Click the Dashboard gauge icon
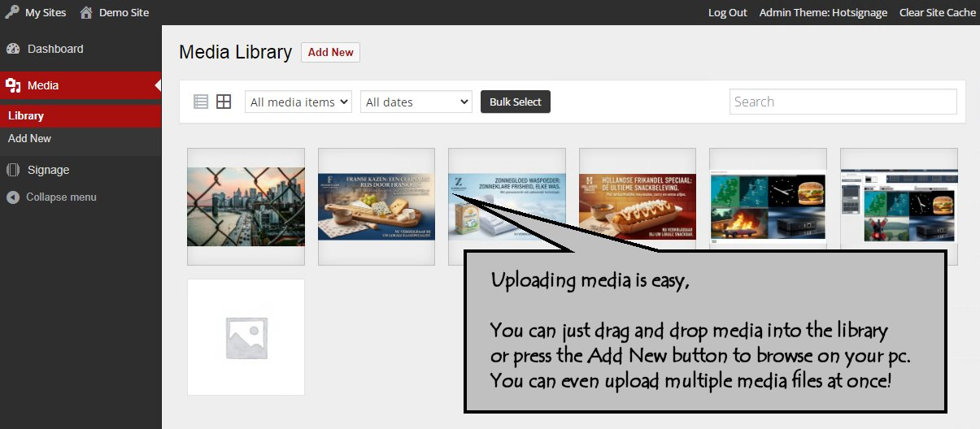The image size is (980, 429). click(12, 49)
